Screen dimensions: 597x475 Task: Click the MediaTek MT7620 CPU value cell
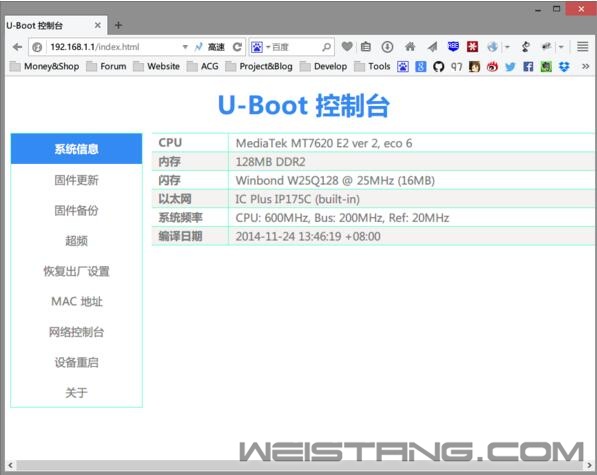411,143
